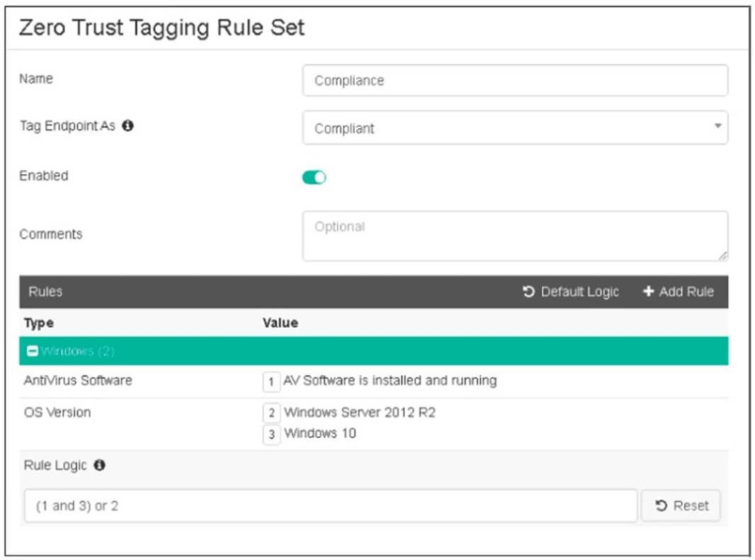Click rule number 3 badge
Viewport: 755px width, 560px height.
(x=271, y=434)
